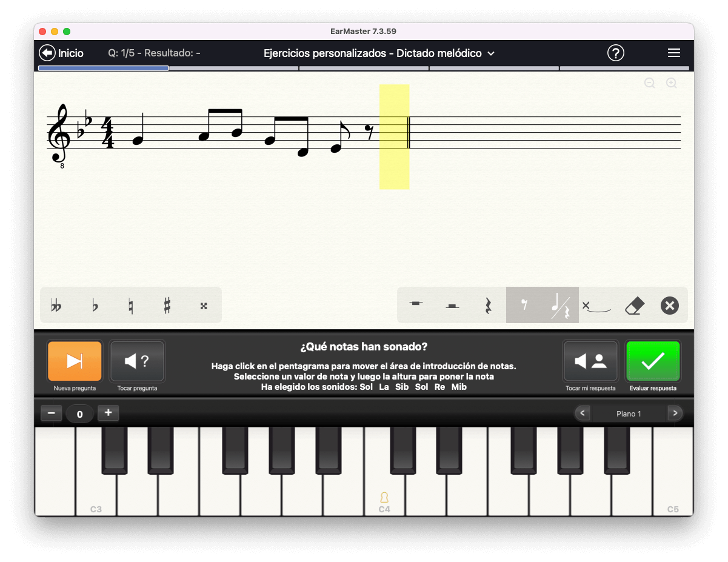Expand the Dictado melódico exercise dropdown
Image resolution: width=728 pixels, height=562 pixels.
(491, 53)
